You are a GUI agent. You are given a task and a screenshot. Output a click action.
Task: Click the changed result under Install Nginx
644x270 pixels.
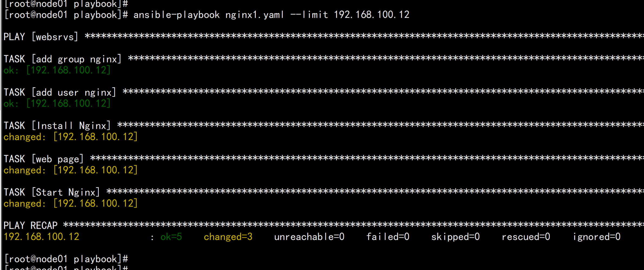click(70, 137)
